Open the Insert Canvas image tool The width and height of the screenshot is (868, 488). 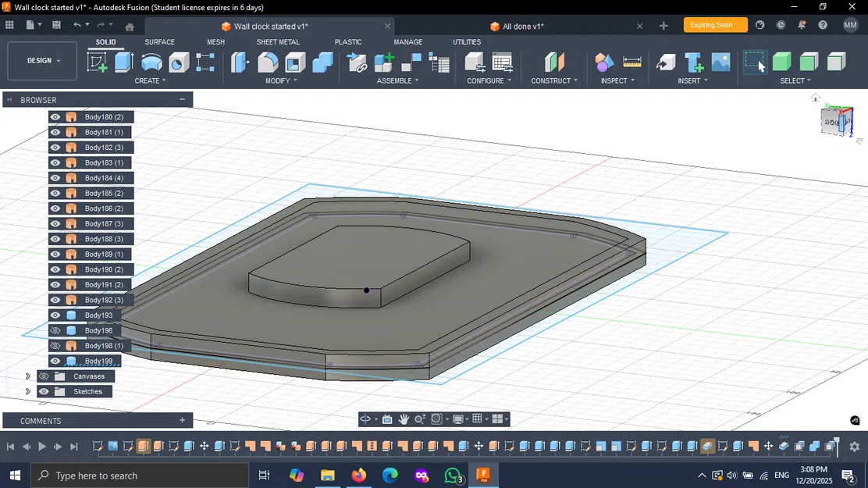[721, 62]
